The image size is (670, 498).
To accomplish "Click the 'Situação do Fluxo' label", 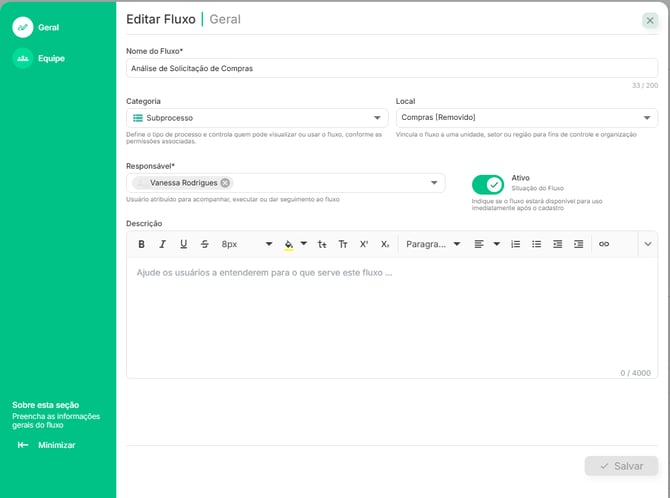I will [538, 188].
